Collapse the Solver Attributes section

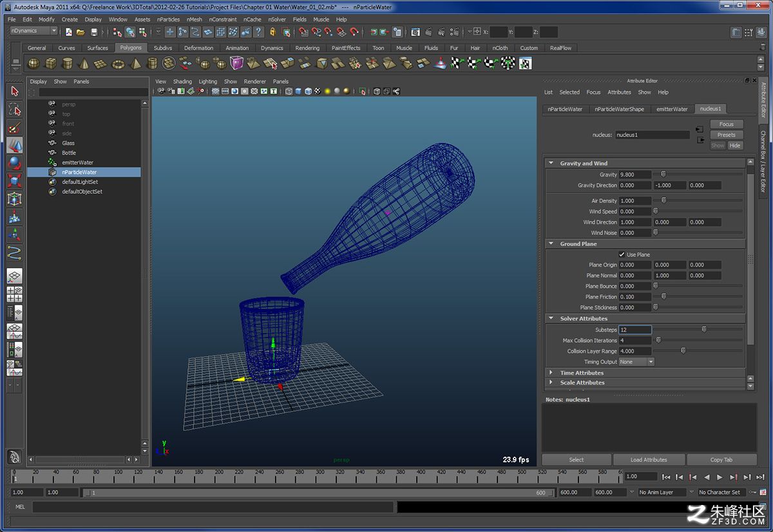(551, 318)
